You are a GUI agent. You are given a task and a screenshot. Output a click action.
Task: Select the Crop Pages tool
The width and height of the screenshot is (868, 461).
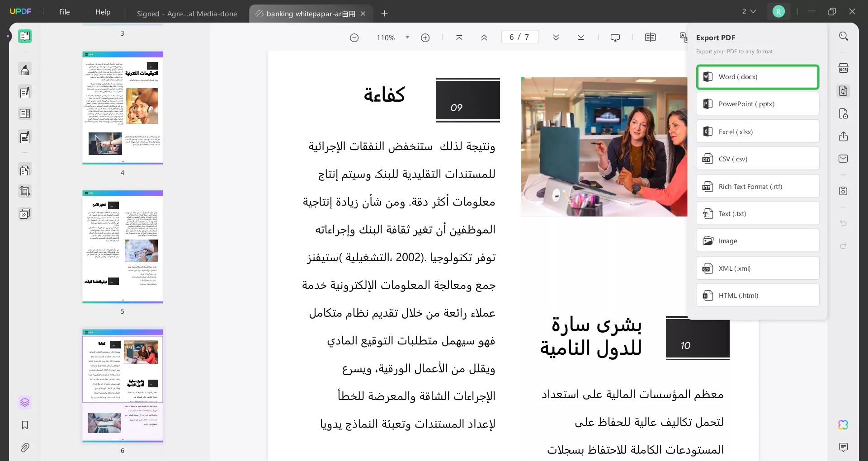click(x=25, y=192)
